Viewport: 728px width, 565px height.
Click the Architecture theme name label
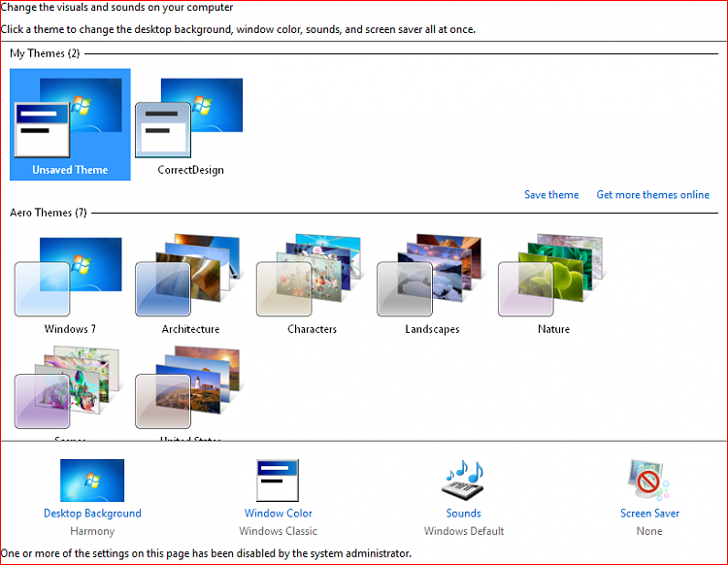click(x=190, y=329)
